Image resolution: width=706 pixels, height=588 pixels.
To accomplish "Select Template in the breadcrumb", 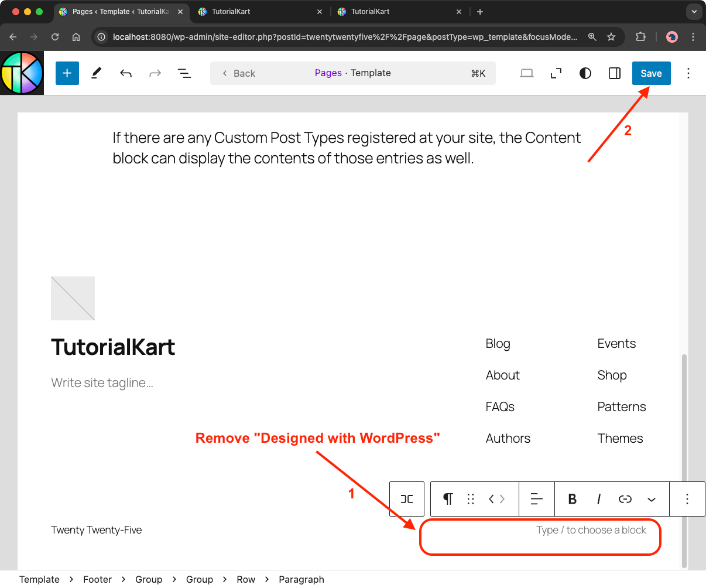I will 39,579.
